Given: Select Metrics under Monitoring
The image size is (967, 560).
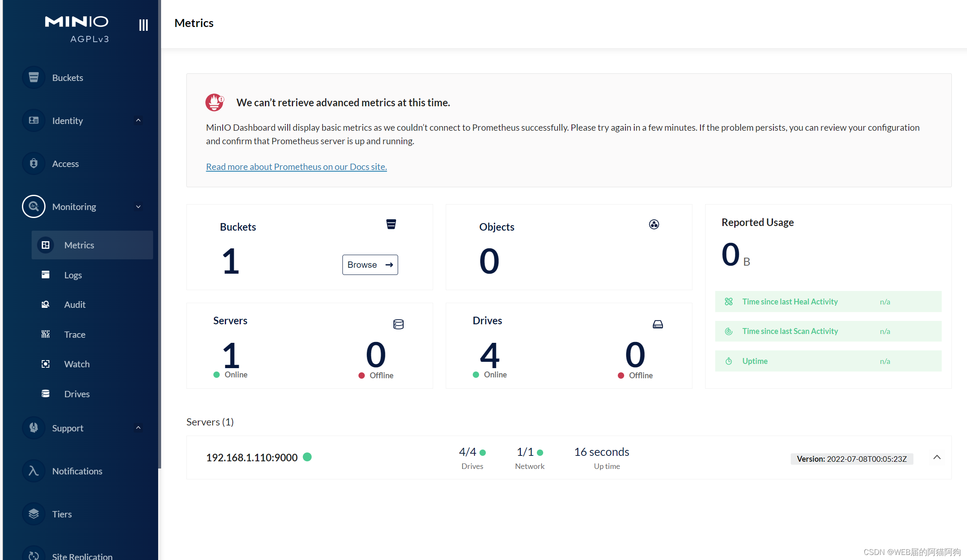Looking at the screenshot, I should [92, 245].
